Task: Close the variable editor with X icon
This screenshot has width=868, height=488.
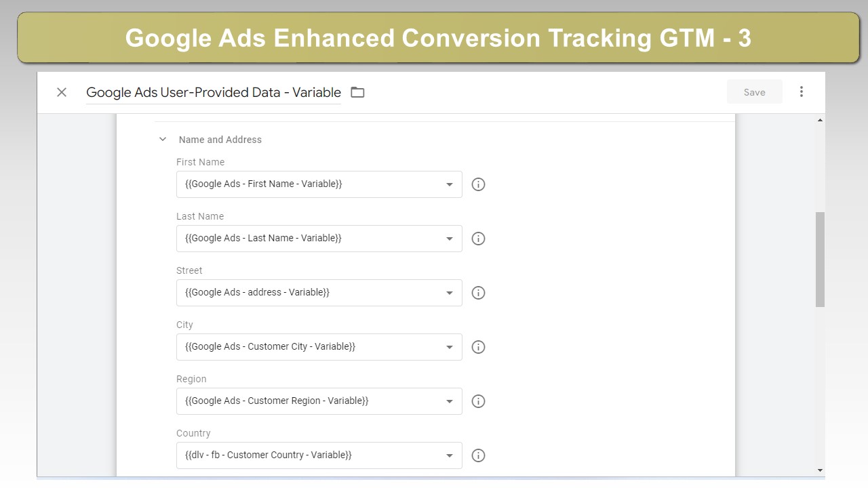Action: pos(62,92)
